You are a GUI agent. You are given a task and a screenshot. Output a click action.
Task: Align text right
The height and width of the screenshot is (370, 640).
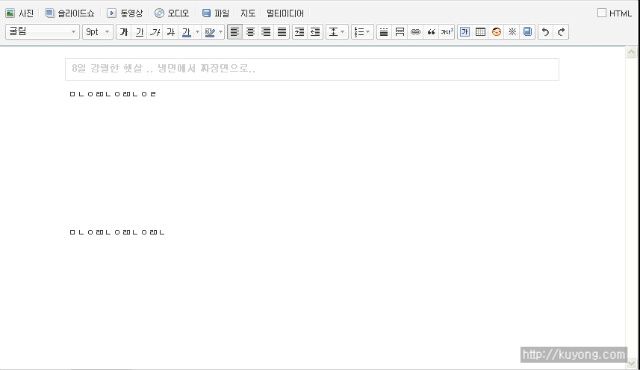click(266, 32)
